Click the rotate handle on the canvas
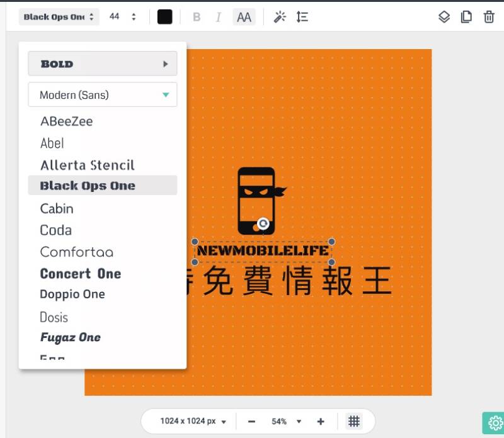This screenshot has width=504, height=438. (263, 223)
